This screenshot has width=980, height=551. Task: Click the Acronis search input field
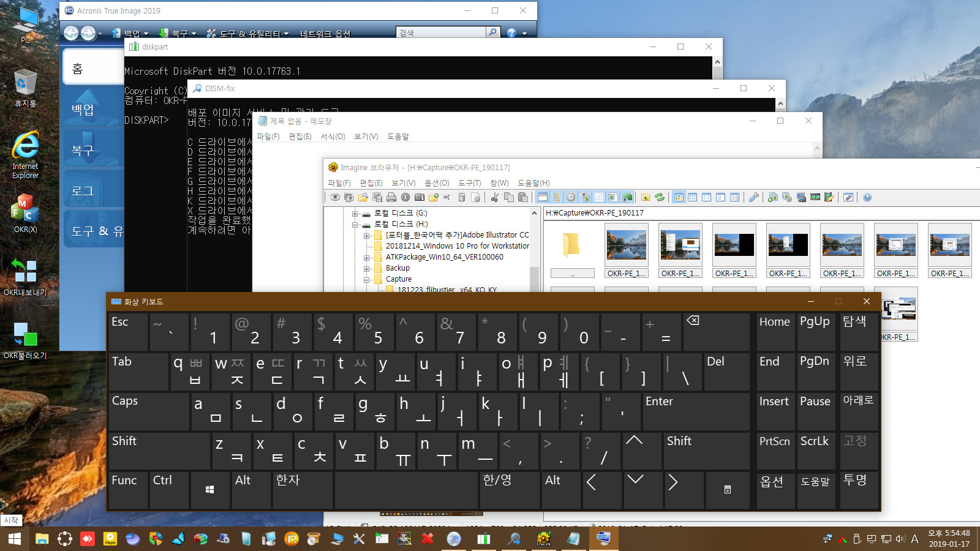pyautogui.click(x=441, y=32)
